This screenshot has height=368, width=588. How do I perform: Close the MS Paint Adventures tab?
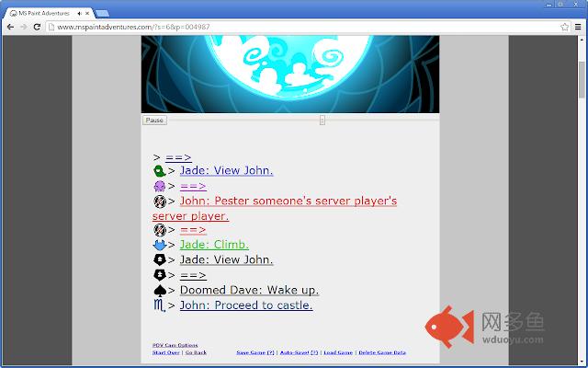87,13
